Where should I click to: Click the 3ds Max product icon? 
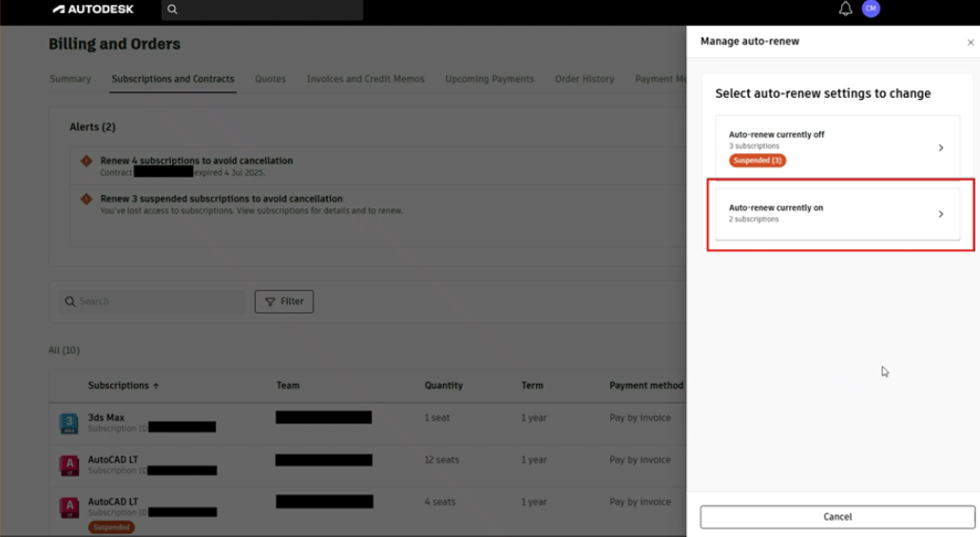[68, 423]
